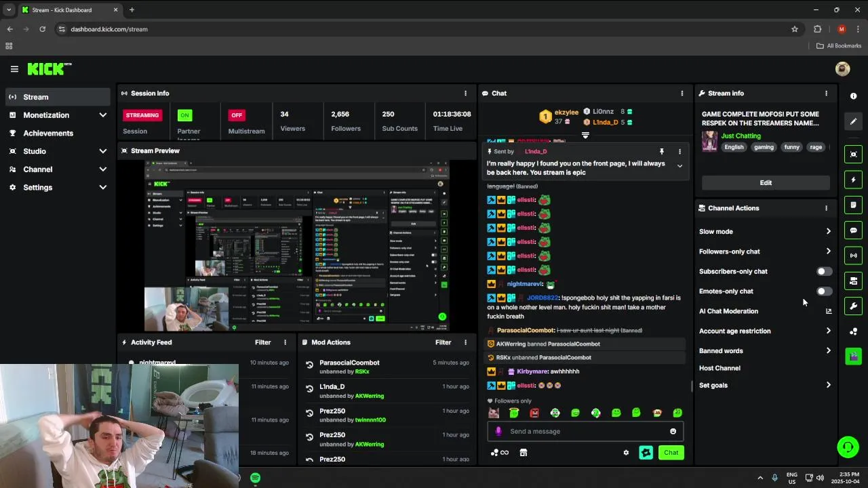Open browser extensions puzzle icon

(817, 29)
